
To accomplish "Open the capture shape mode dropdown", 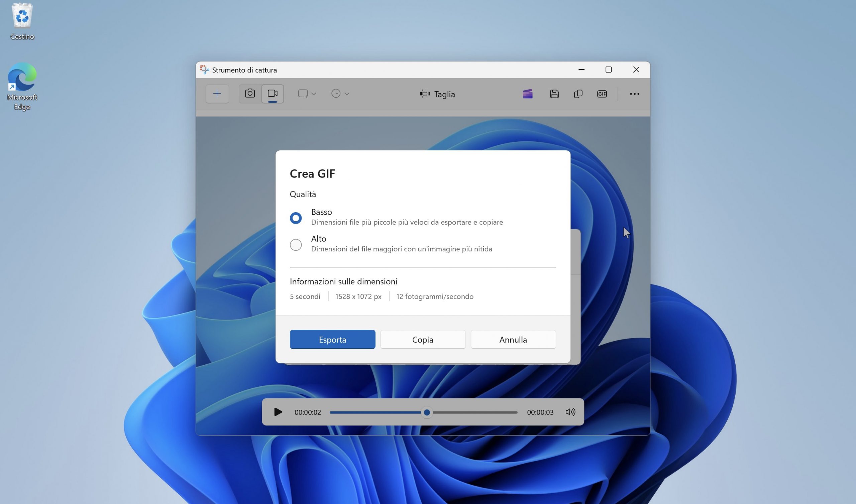I will click(307, 94).
